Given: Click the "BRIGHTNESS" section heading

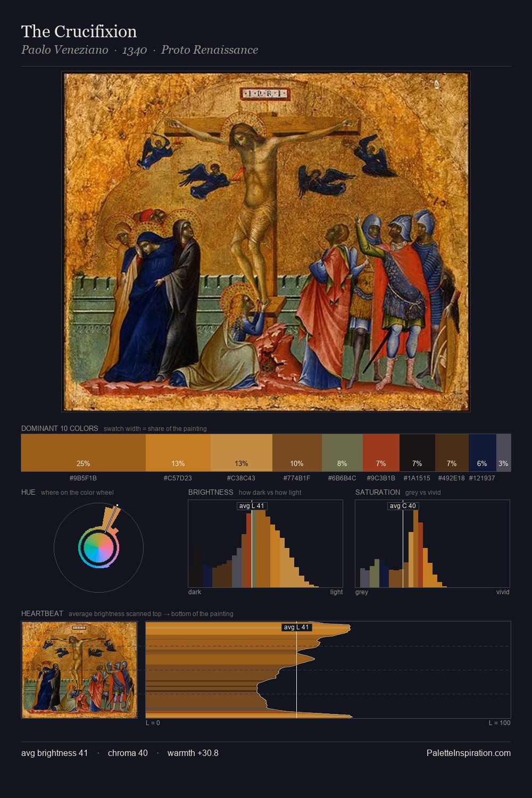Looking at the screenshot, I should (x=211, y=492).
